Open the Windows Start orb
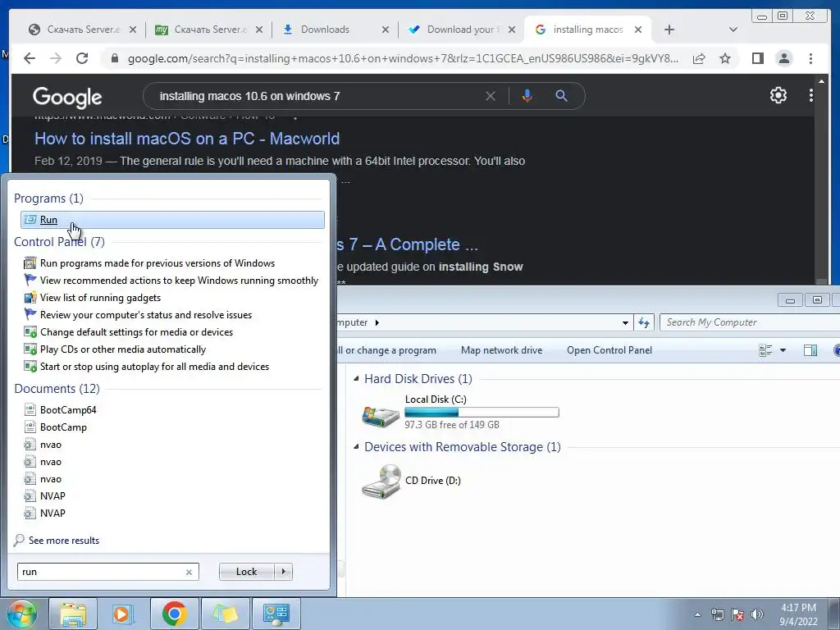 [21, 614]
